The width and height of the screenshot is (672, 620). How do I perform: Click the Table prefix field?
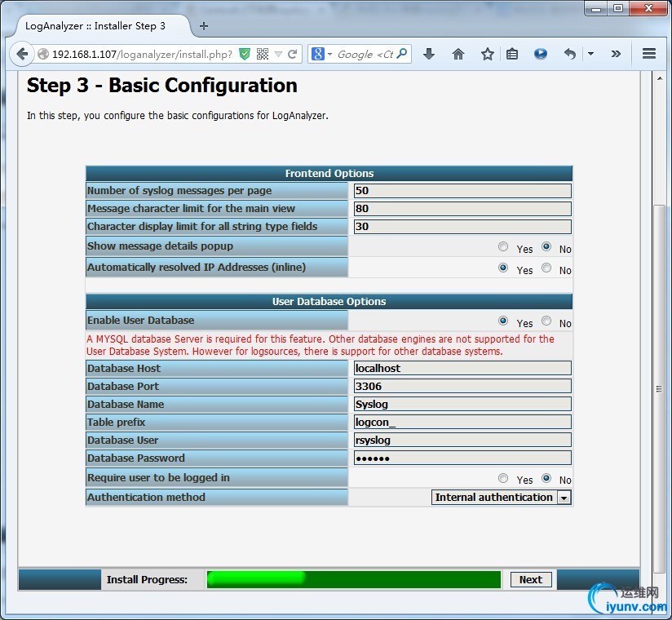coord(462,423)
